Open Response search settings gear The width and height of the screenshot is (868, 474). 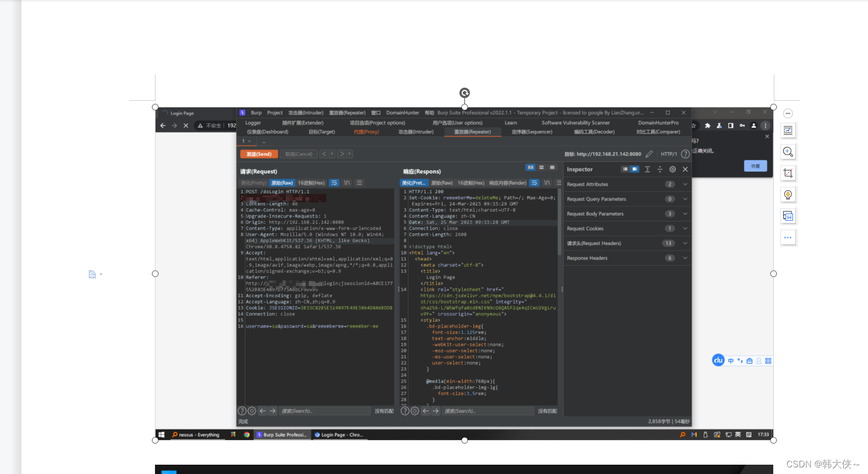point(415,411)
